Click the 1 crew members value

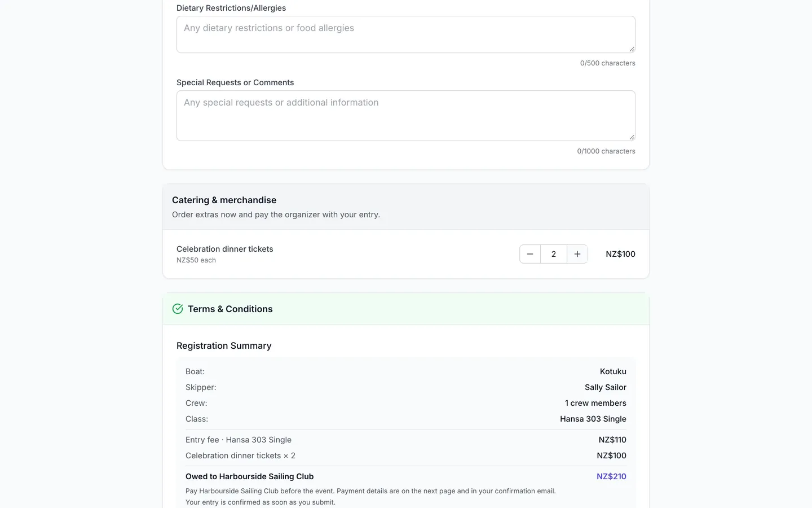click(x=595, y=403)
